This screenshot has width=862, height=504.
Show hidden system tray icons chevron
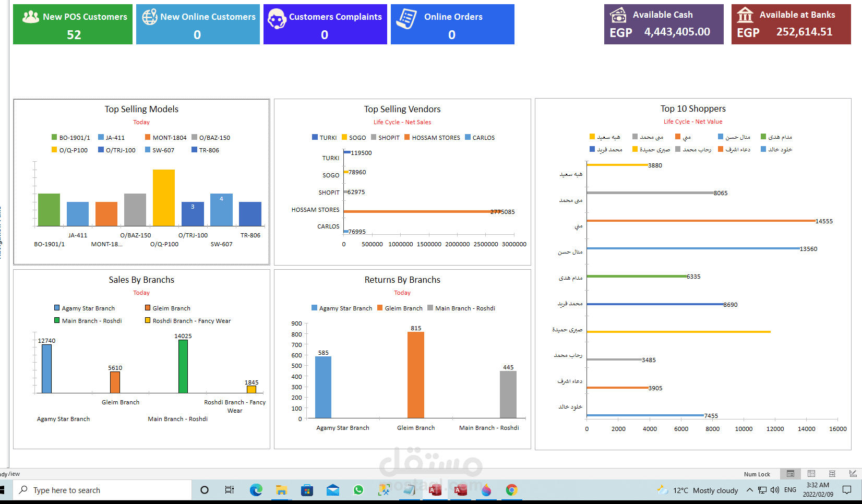[x=749, y=490]
